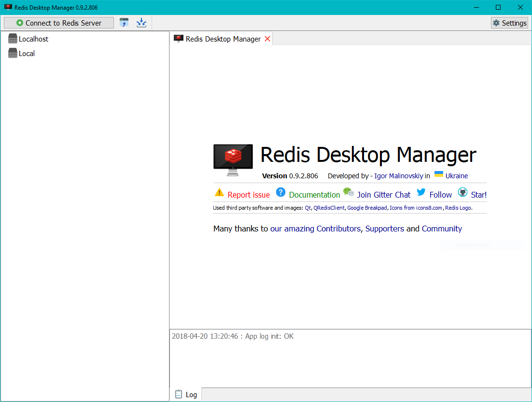Click the Gitter chat bubble icon
Image resolution: width=532 pixels, height=402 pixels.
tap(349, 192)
